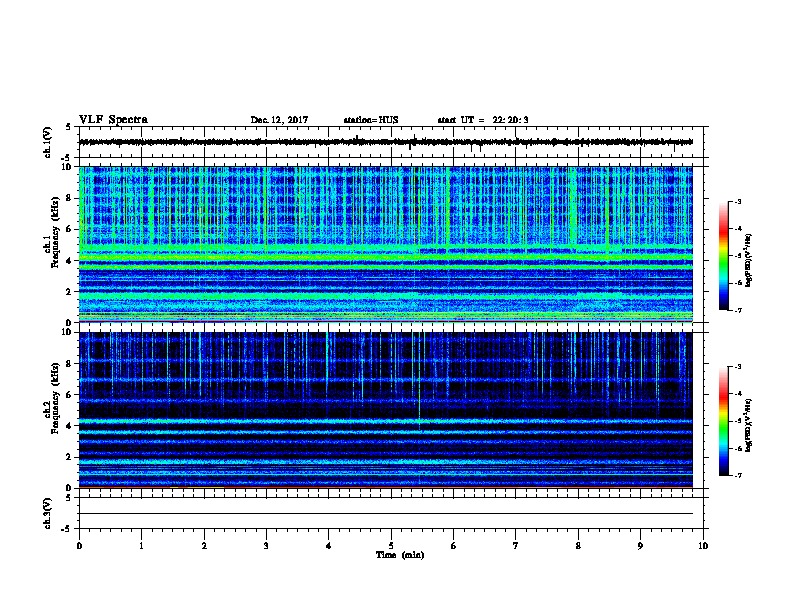Click inside the ch.1 spectrogram panel
Viewport: 792px width, 612px height.
click(385, 244)
